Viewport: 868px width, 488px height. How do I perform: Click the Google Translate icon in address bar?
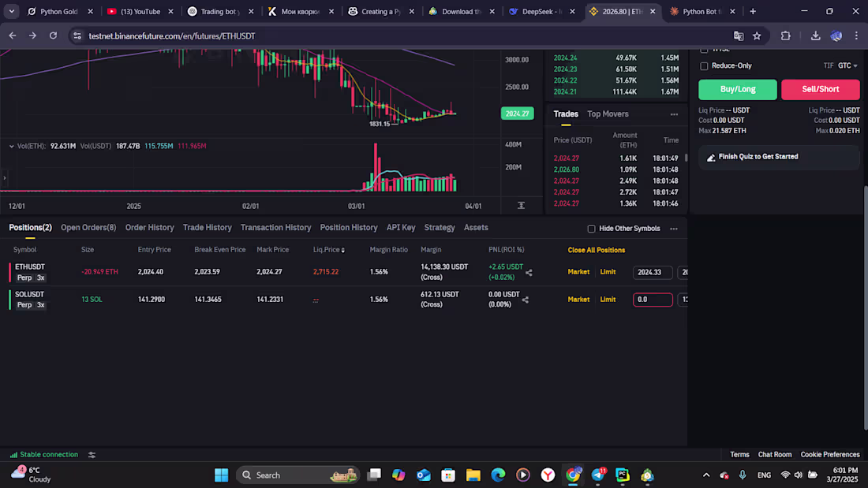[737, 35]
